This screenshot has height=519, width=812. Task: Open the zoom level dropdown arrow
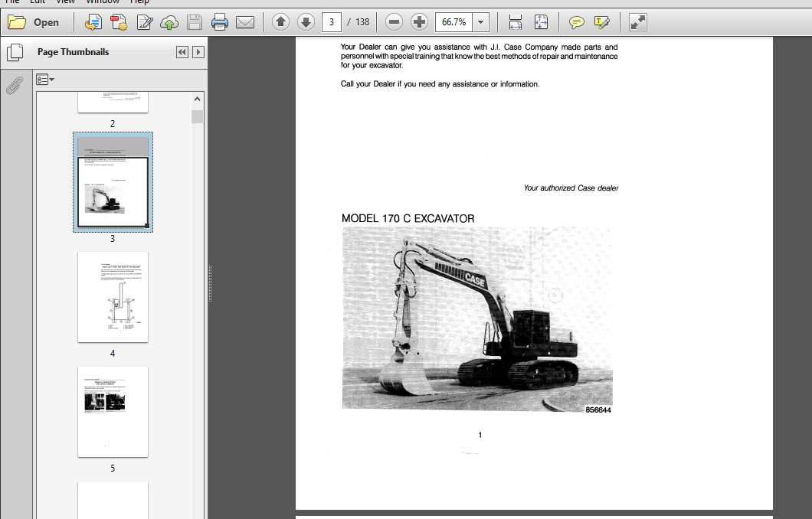pyautogui.click(x=480, y=22)
